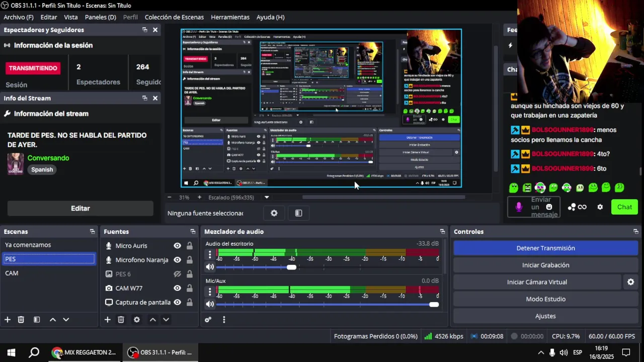The image size is (644, 362).
Task: Select the CAM scene
Action: (49, 273)
